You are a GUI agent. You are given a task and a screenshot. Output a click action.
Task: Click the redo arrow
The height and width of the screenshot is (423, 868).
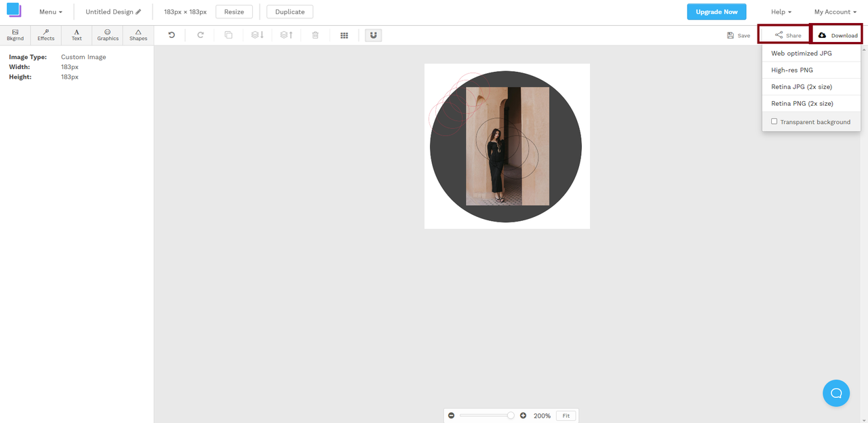click(200, 35)
